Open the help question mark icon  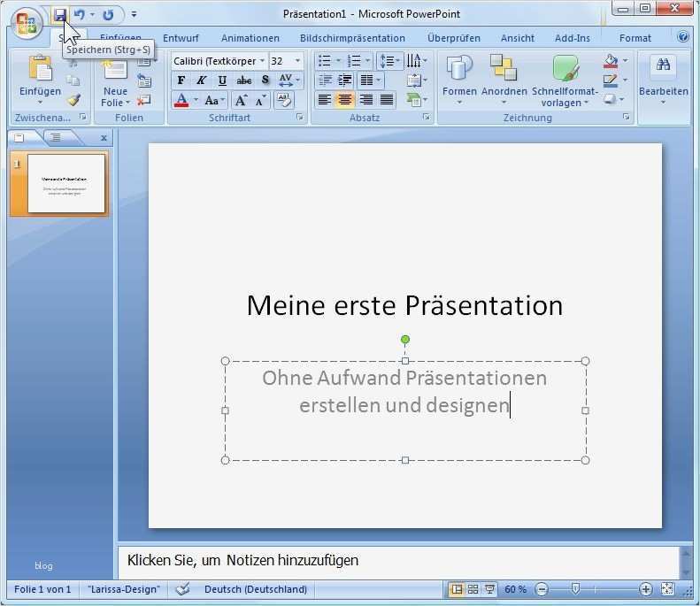pyautogui.click(x=682, y=36)
